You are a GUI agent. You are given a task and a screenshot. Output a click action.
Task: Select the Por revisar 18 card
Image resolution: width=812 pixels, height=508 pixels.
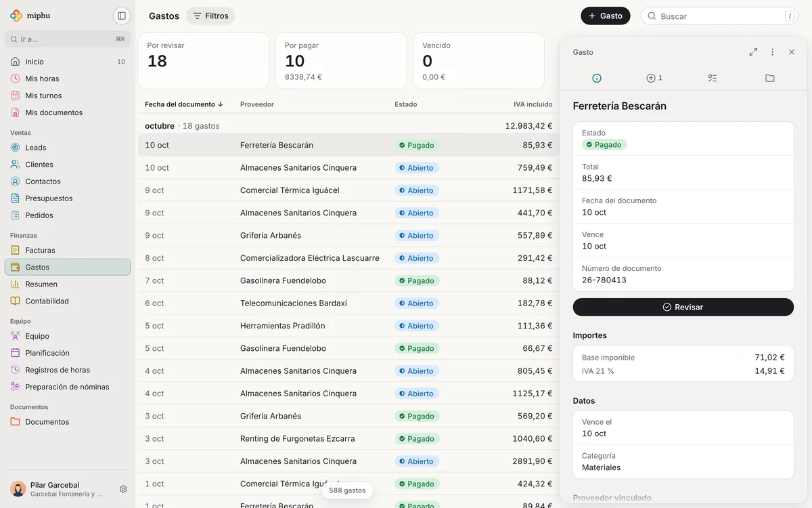pyautogui.click(x=204, y=61)
